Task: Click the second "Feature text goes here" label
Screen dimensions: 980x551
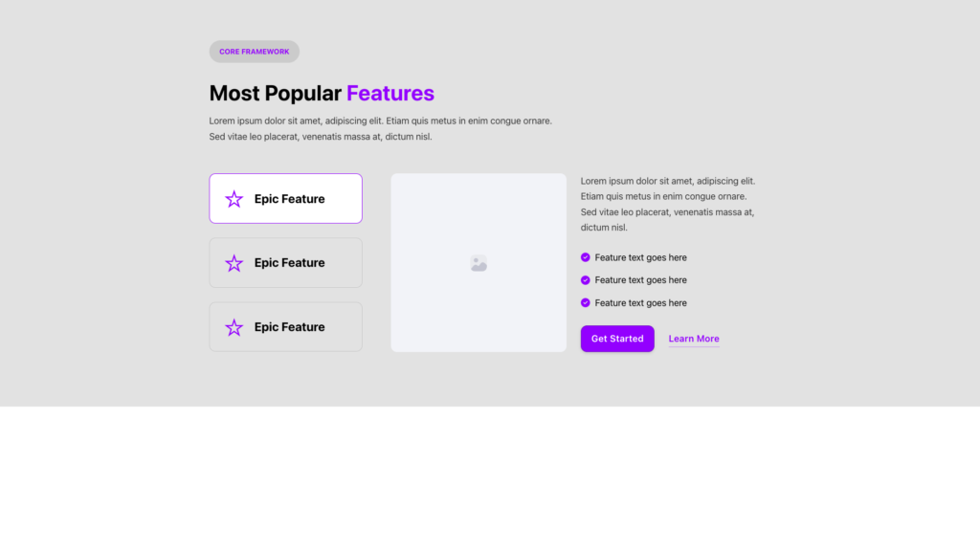Action: 640,280
